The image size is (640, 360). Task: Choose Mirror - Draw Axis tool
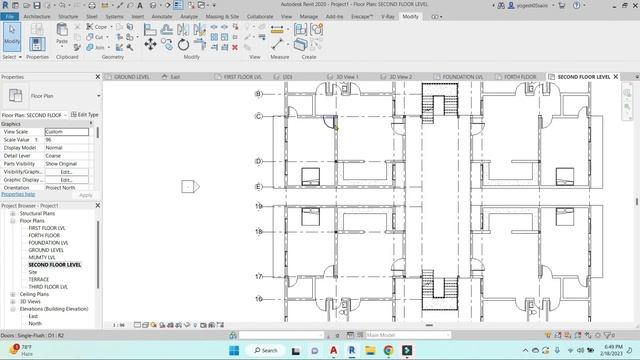pyautogui.click(x=199, y=29)
